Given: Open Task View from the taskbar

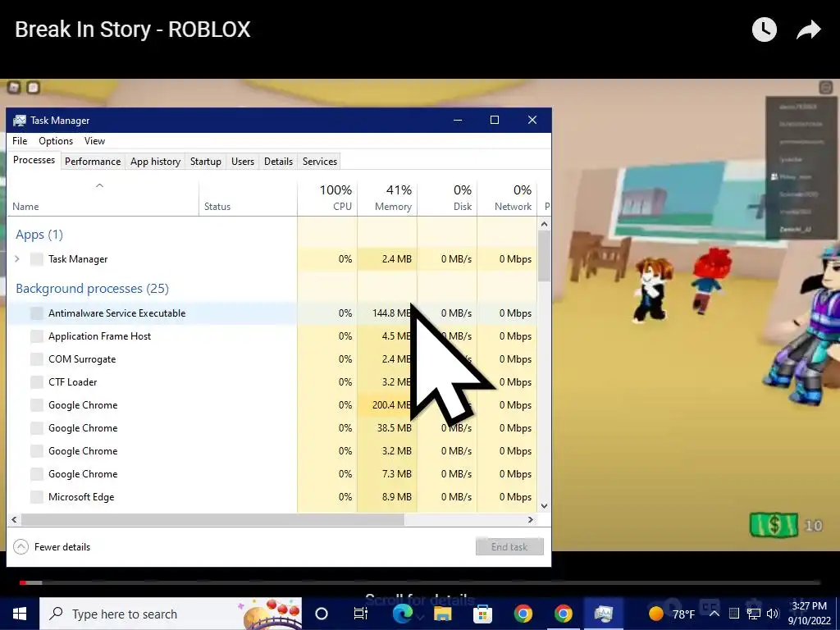Looking at the screenshot, I should point(361,614).
